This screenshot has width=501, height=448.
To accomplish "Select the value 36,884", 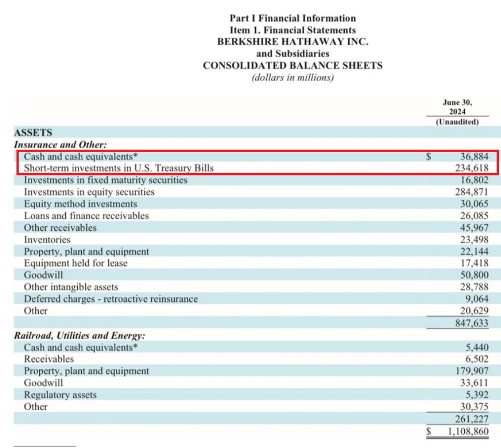I will pyautogui.click(x=474, y=157).
